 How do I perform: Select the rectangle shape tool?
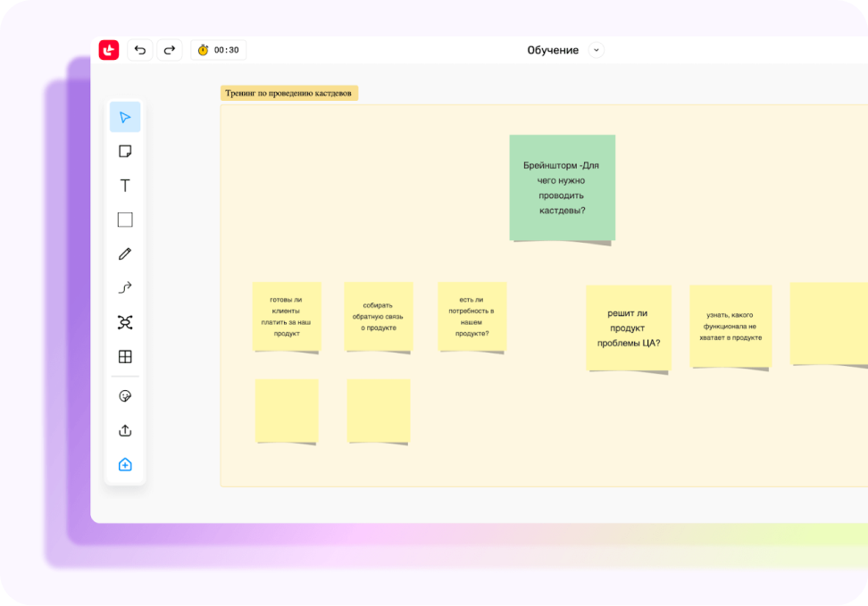pos(125,220)
